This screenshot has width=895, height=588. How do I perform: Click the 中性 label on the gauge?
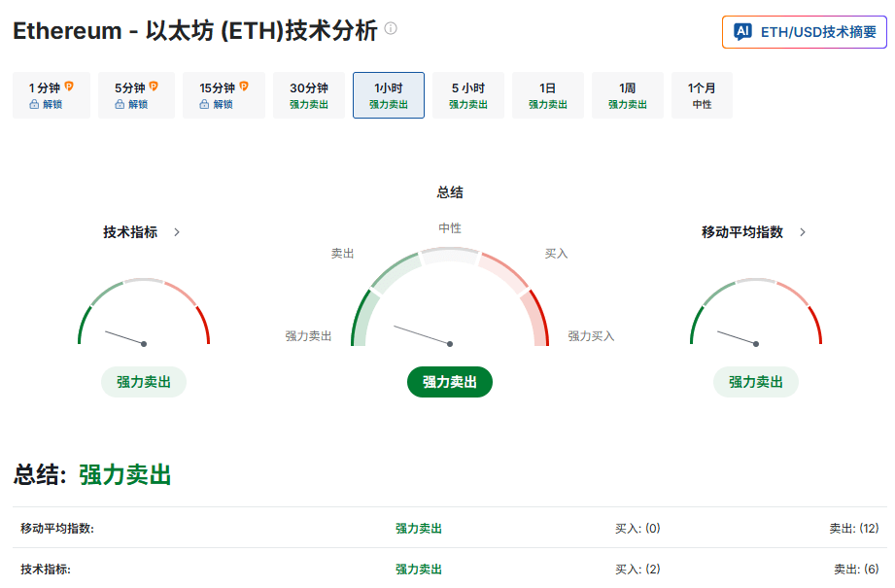click(450, 228)
